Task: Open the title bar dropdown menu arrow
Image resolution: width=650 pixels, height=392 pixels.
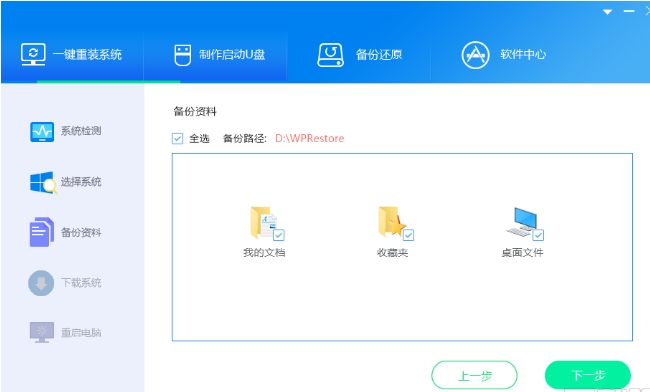Action: pyautogui.click(x=607, y=12)
